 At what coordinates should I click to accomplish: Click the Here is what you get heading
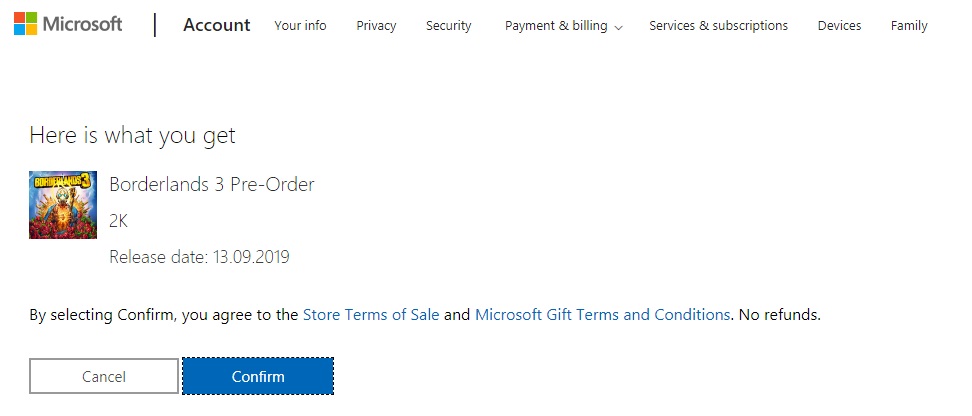pyautogui.click(x=132, y=136)
